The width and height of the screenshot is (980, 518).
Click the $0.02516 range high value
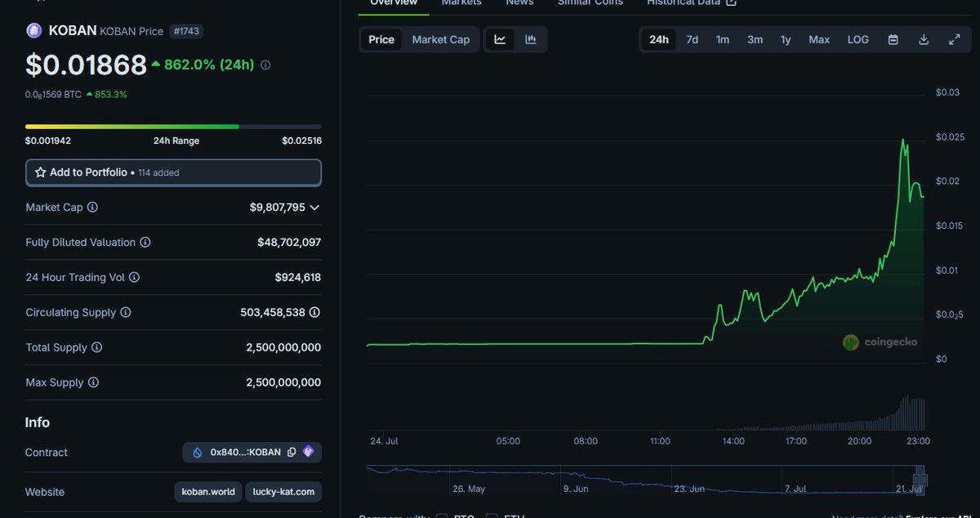click(x=302, y=141)
